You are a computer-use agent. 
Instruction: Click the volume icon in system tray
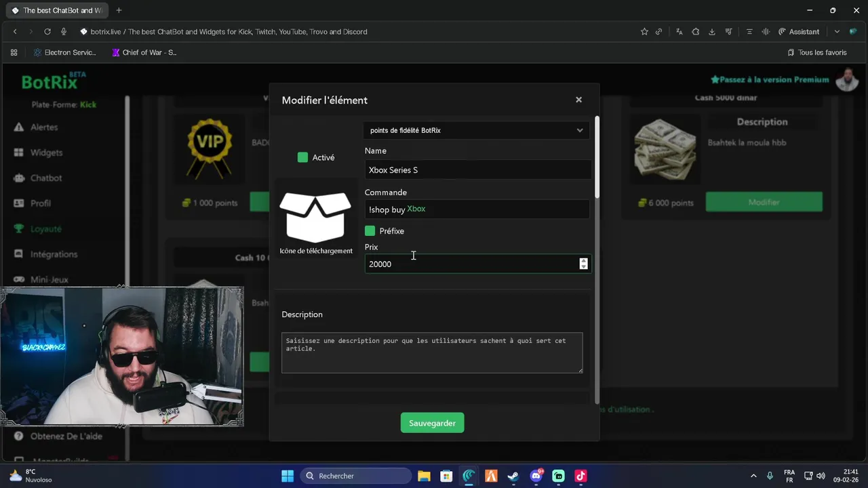click(821, 476)
